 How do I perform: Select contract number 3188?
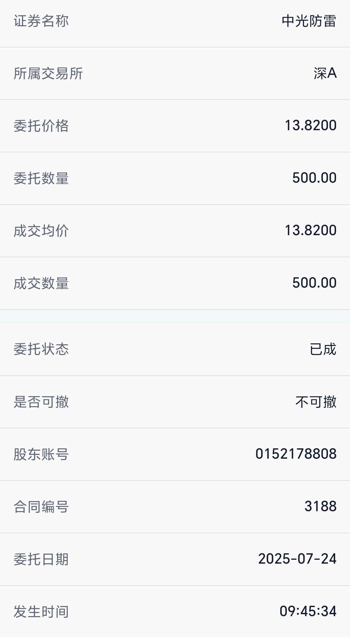321,507
